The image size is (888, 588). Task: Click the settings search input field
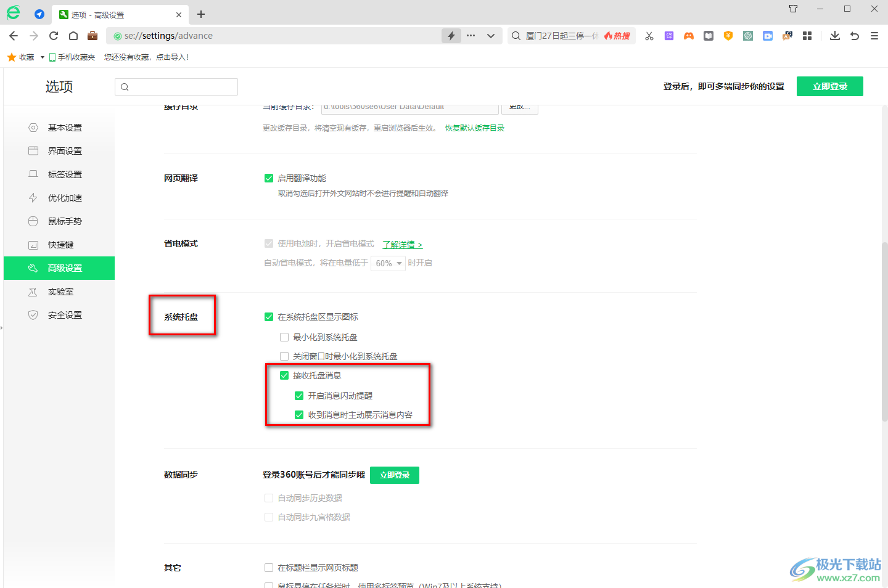click(x=176, y=87)
